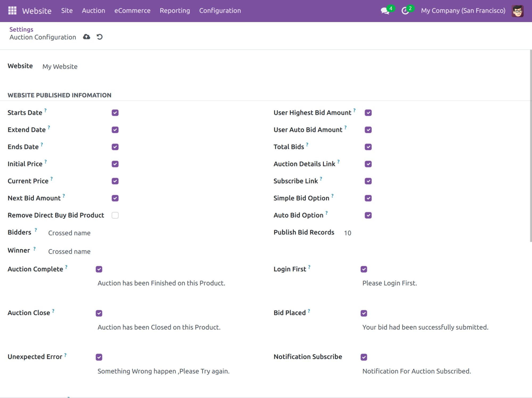Toggle the Notification Subscribe checkbox
This screenshot has height=398, width=532.
364,357
